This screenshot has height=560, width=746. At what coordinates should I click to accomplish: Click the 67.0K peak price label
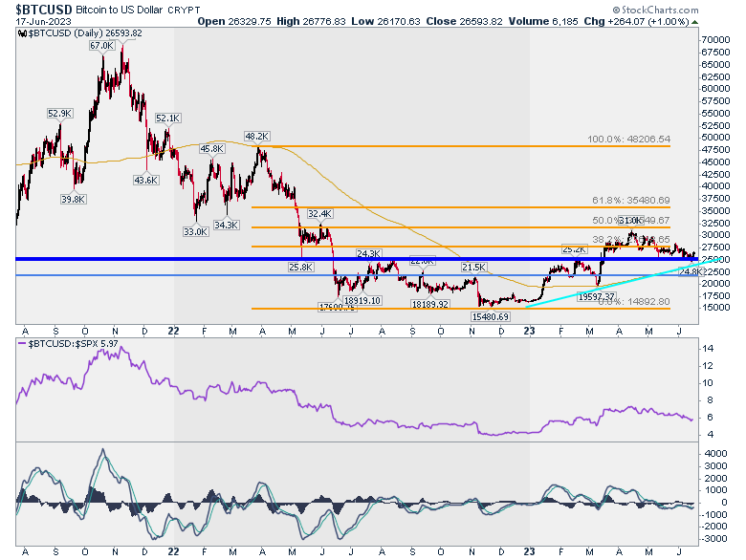tap(102, 46)
